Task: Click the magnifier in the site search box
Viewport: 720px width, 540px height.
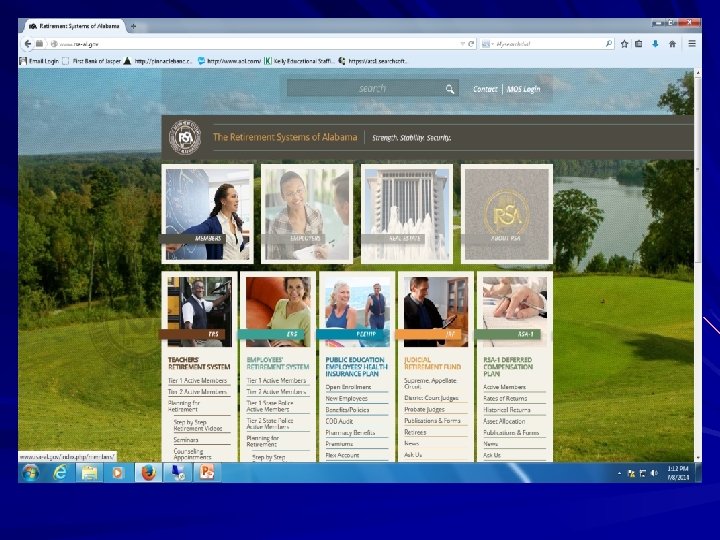Action: pyautogui.click(x=450, y=89)
